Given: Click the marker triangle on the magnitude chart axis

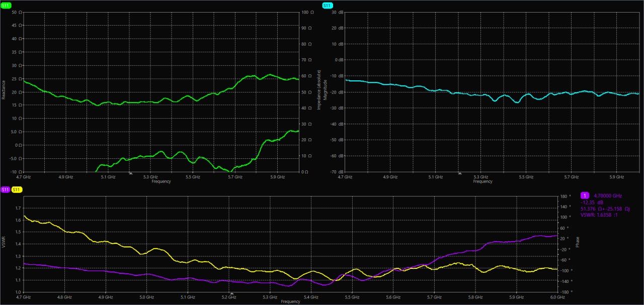Looking at the screenshot, I should (x=459, y=173).
